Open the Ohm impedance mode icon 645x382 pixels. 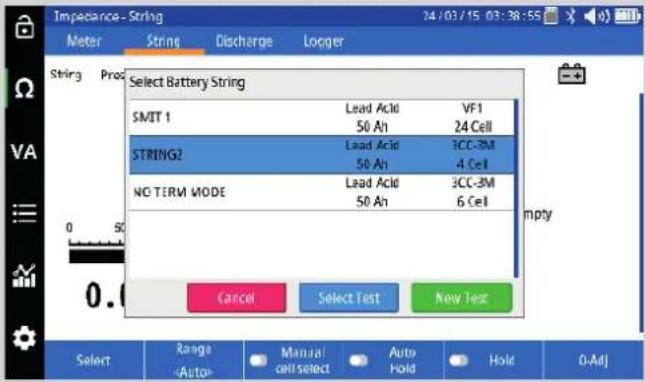tap(24, 88)
